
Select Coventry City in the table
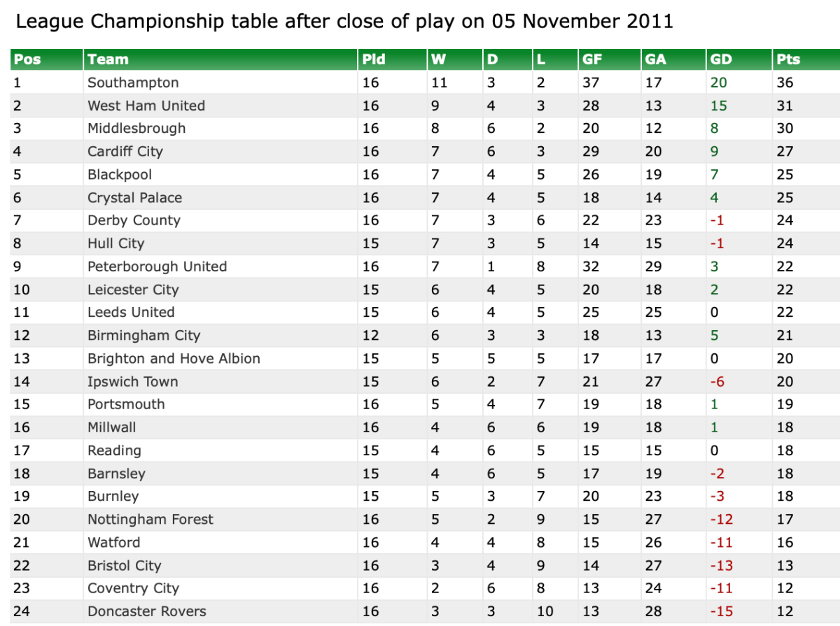(133, 589)
